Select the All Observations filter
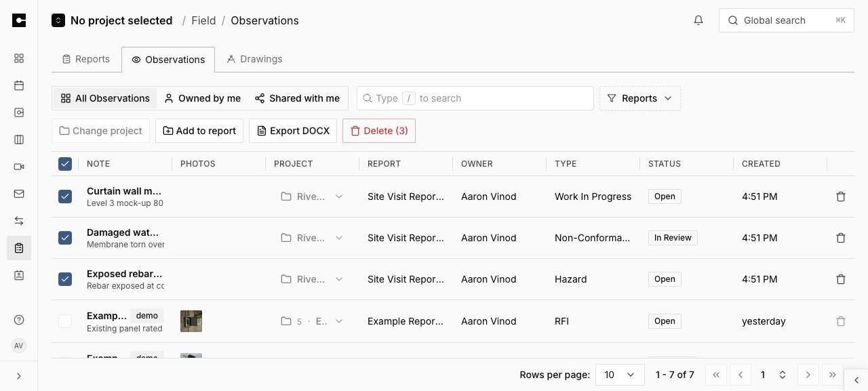The image size is (868, 391). click(105, 98)
